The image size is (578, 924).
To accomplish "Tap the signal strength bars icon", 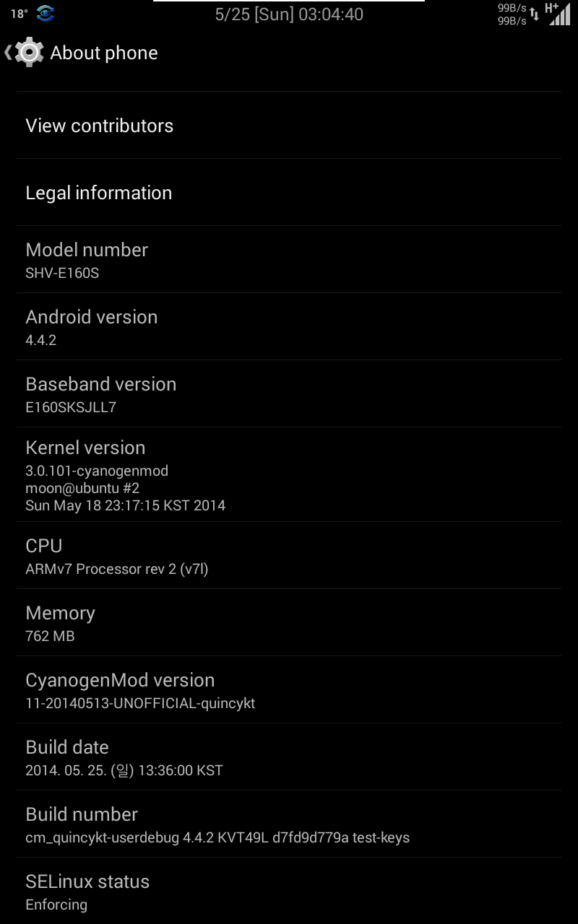I will coord(559,14).
